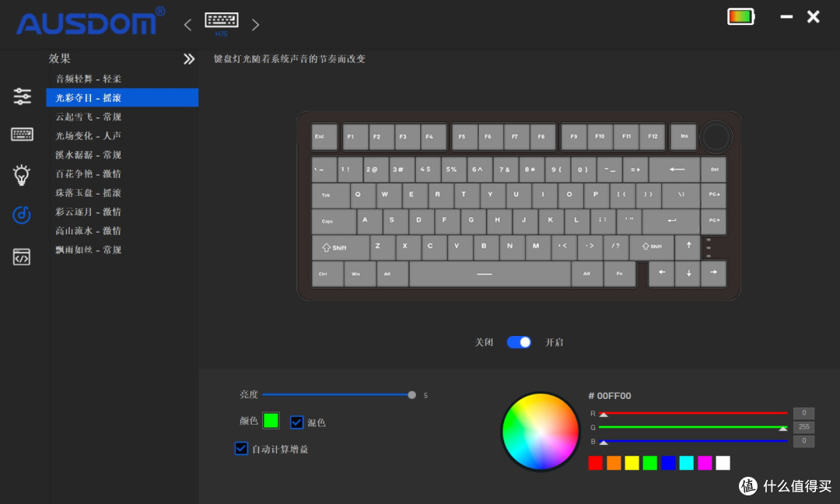The image size is (840, 504).
Task: Select 云起雪飞 - 常规 effect
Action: pos(122,117)
